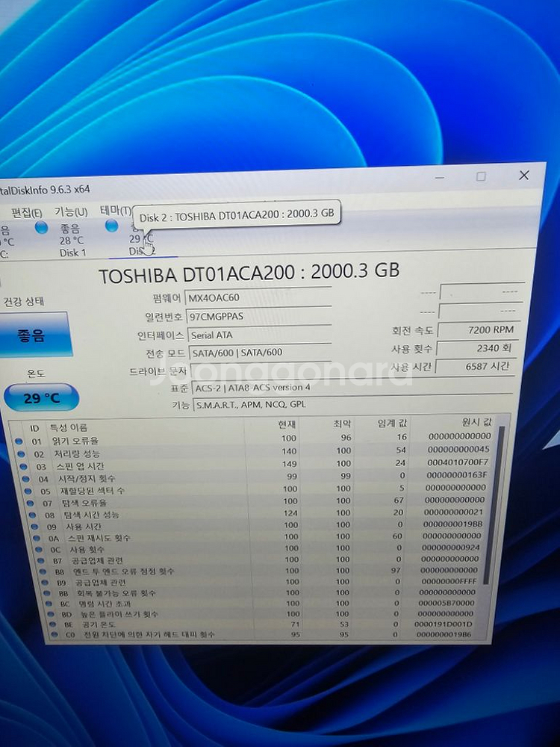This screenshot has width=560, height=747.
Task: Click status dot for ID C0 row
Action: click(55, 634)
